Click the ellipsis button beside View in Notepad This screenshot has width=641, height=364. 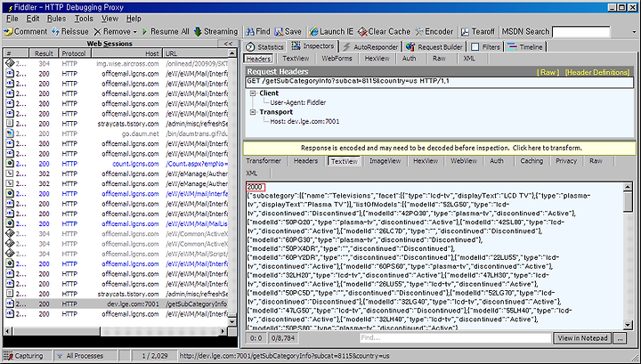[x=620, y=338]
